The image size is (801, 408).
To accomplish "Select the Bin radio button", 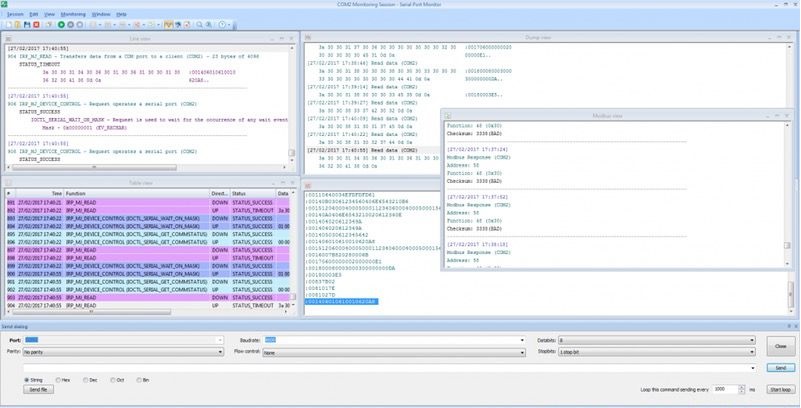I will coord(139,380).
